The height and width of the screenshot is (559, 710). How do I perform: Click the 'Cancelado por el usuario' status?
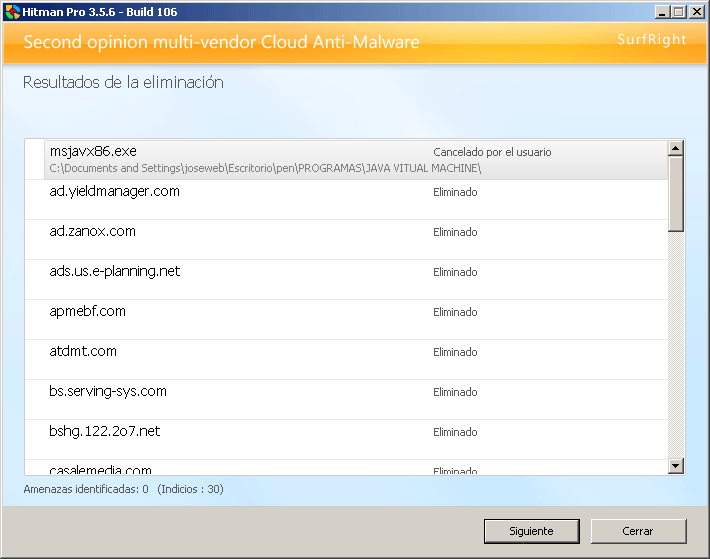point(492,152)
